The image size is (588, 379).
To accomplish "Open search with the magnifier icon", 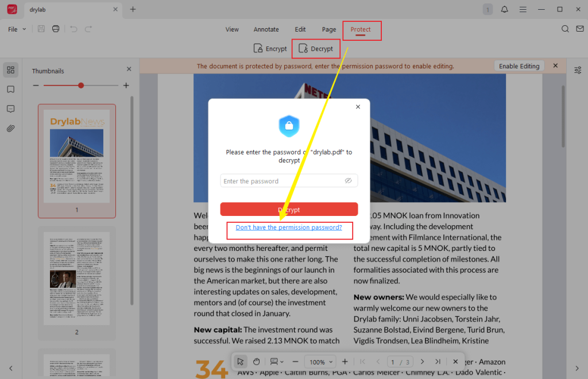I will pyautogui.click(x=565, y=28).
